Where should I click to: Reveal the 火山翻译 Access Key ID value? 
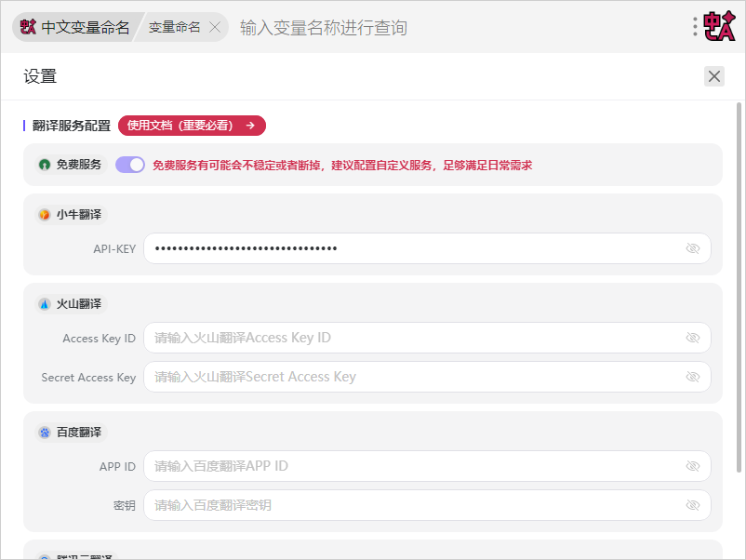(x=693, y=338)
